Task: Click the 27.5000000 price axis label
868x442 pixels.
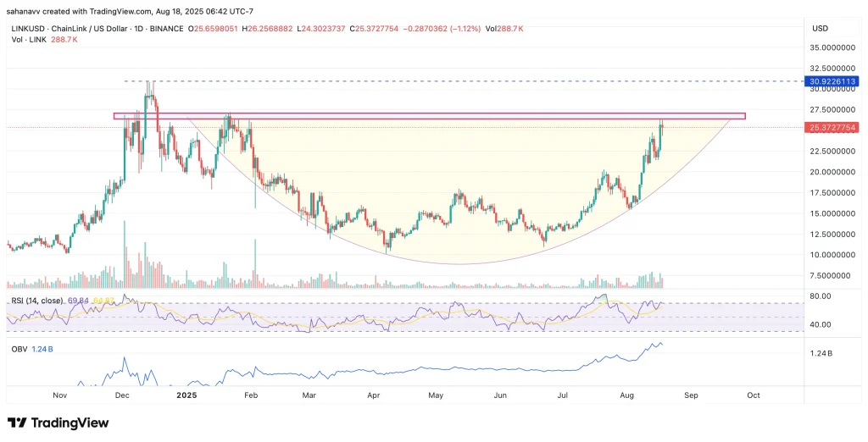Action: pos(833,110)
